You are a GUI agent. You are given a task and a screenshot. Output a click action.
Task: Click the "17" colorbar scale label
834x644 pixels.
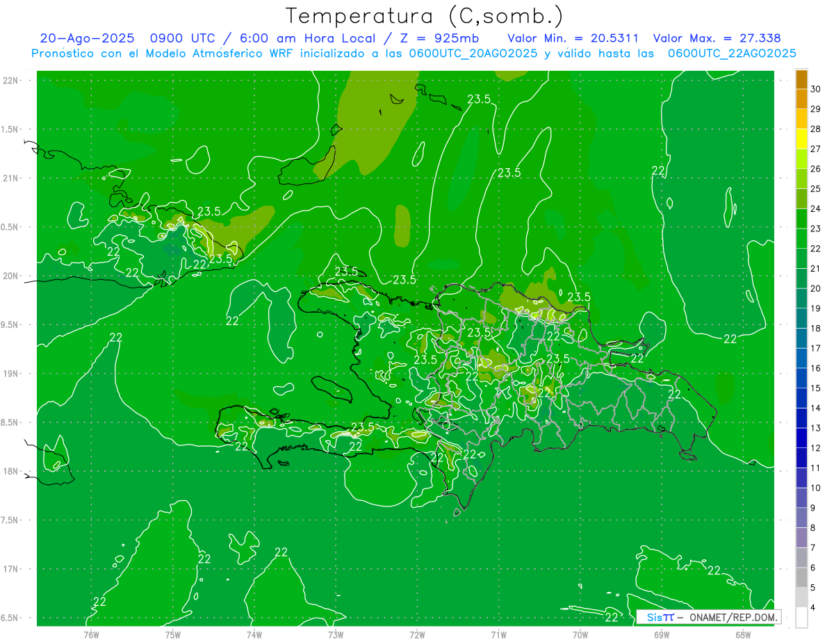pos(815,348)
